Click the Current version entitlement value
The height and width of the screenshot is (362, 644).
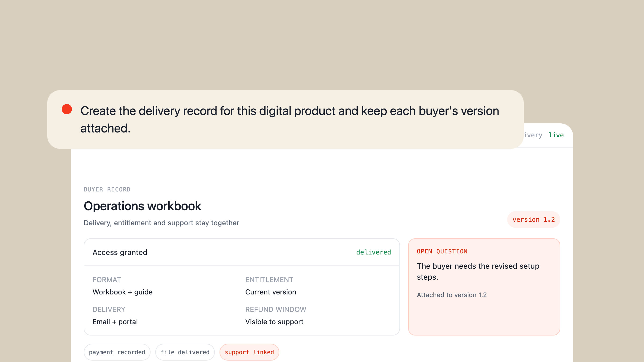pos(271,292)
